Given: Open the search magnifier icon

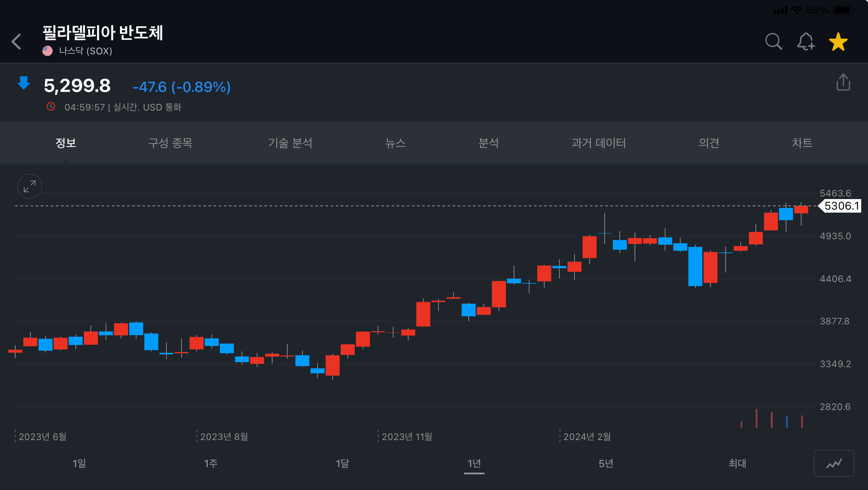Looking at the screenshot, I should point(773,42).
